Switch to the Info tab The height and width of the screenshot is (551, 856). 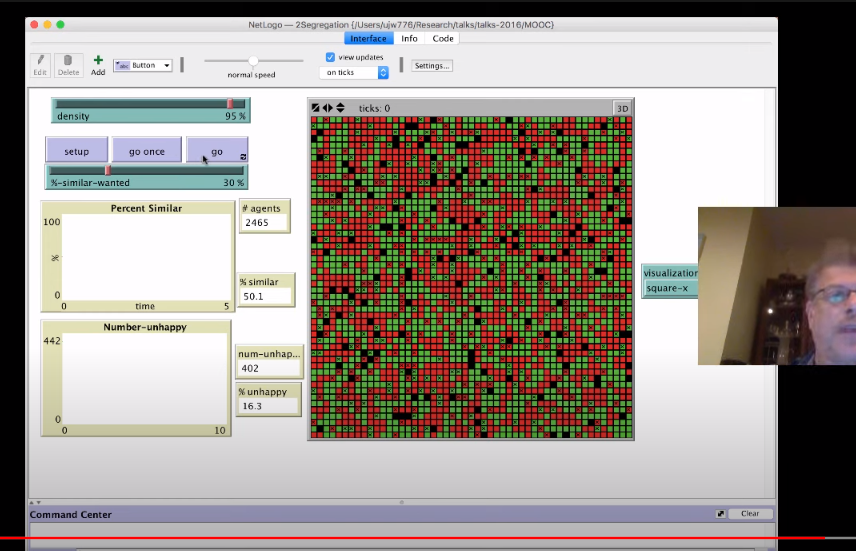click(x=409, y=38)
